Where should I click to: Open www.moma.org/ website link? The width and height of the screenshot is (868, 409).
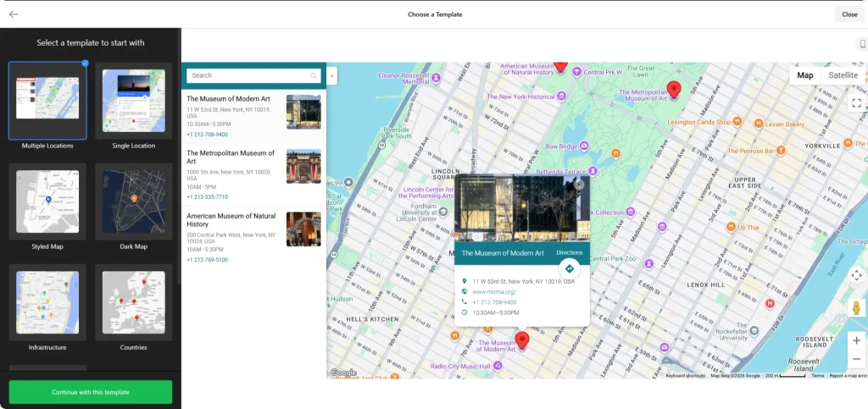point(494,292)
